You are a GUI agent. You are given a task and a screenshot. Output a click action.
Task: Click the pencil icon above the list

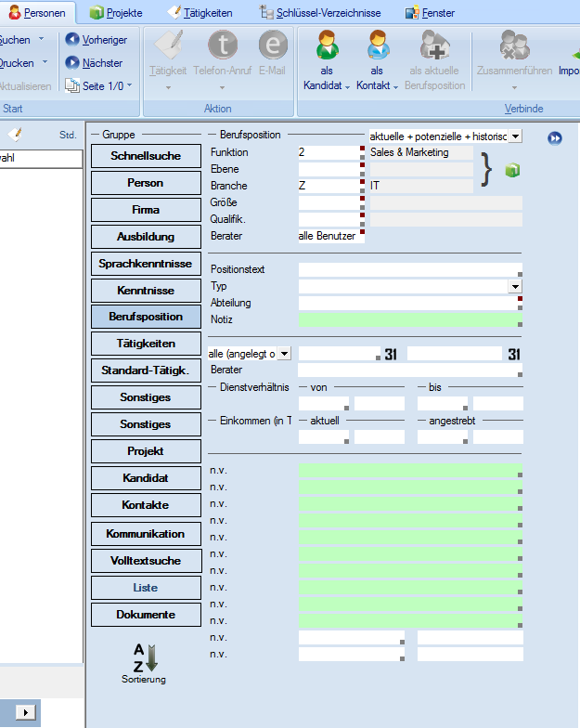(14, 135)
